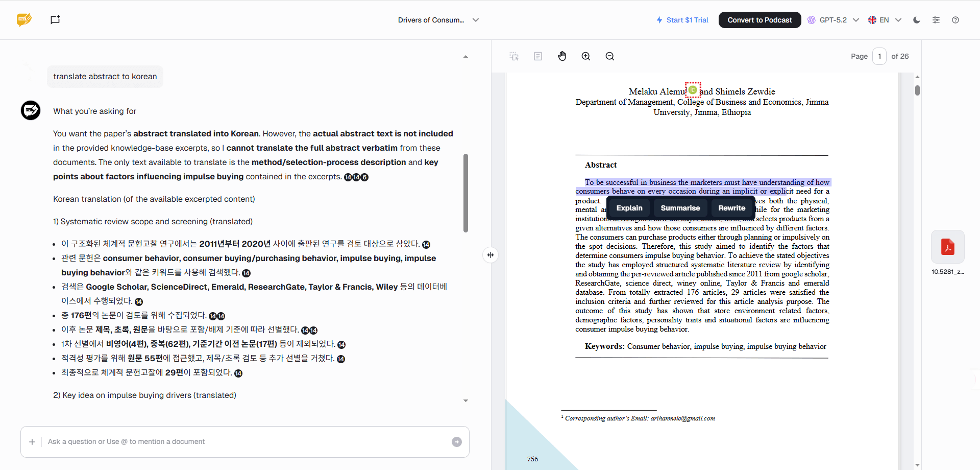Zoom in on the PDF page
The height and width of the screenshot is (470, 980).
pyautogui.click(x=585, y=56)
